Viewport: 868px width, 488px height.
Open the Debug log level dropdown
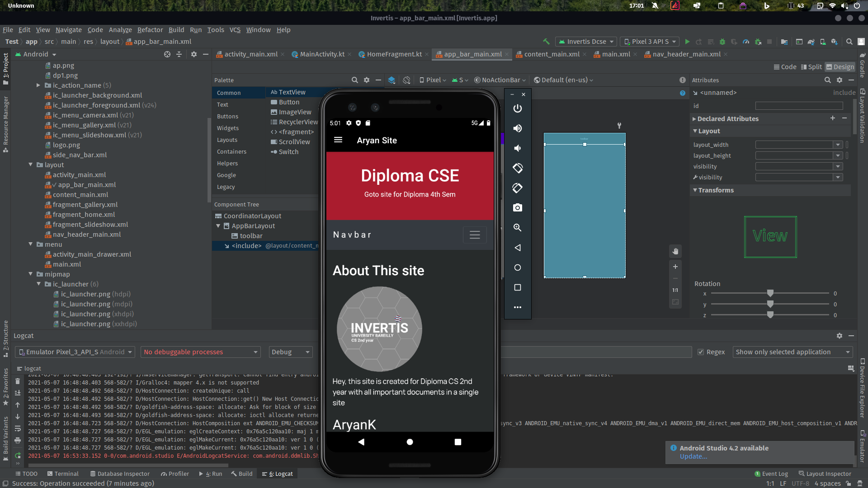coord(291,352)
